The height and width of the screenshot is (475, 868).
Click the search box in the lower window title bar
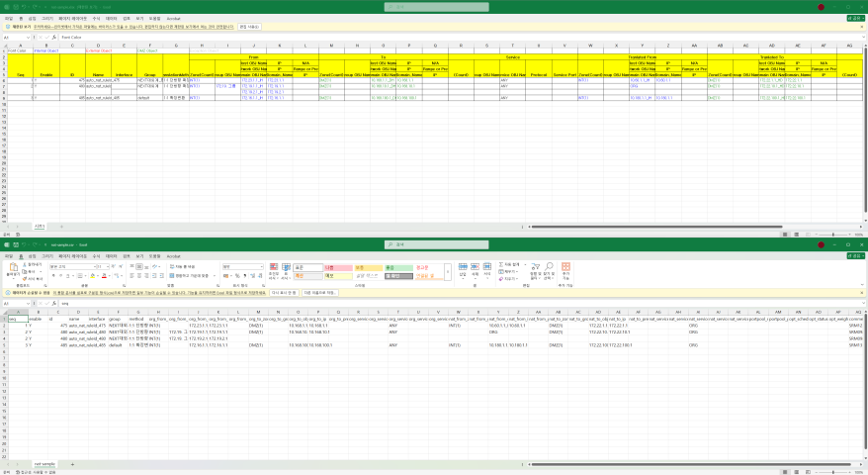[x=437, y=244]
